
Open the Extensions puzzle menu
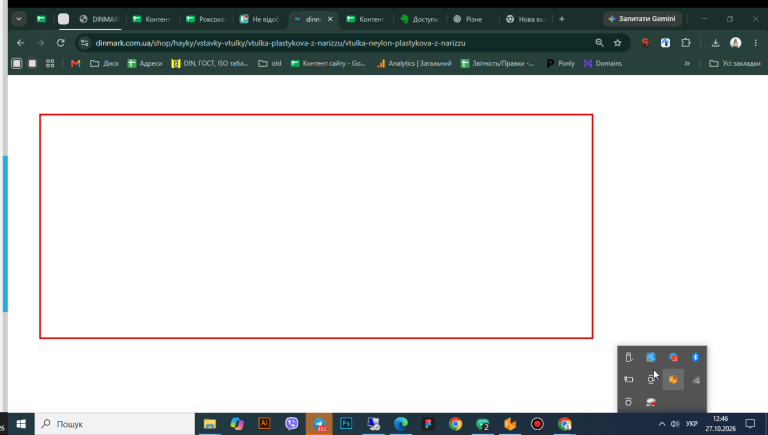[x=686, y=43]
